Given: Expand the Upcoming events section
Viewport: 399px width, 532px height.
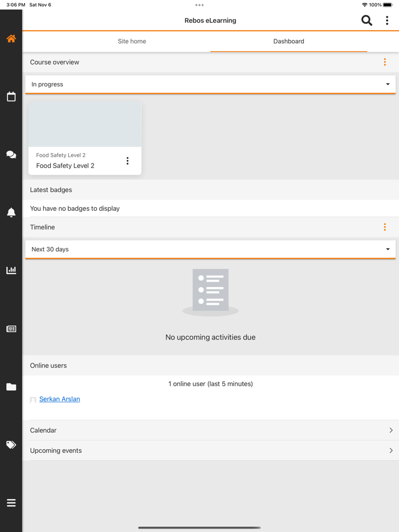Looking at the screenshot, I should point(211,451).
